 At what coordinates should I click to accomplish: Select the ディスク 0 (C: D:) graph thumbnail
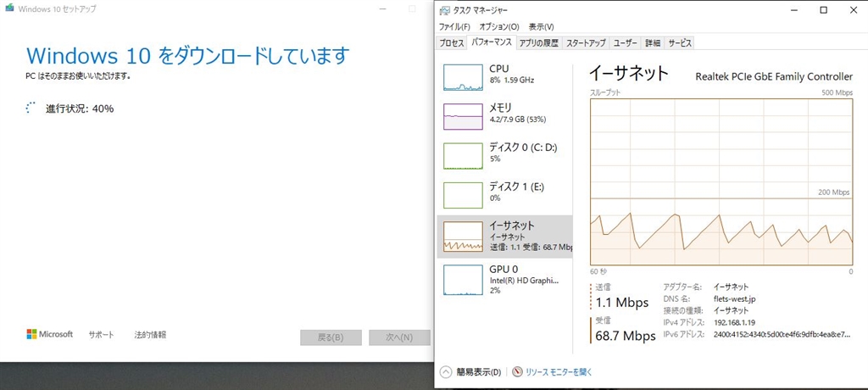464,156
